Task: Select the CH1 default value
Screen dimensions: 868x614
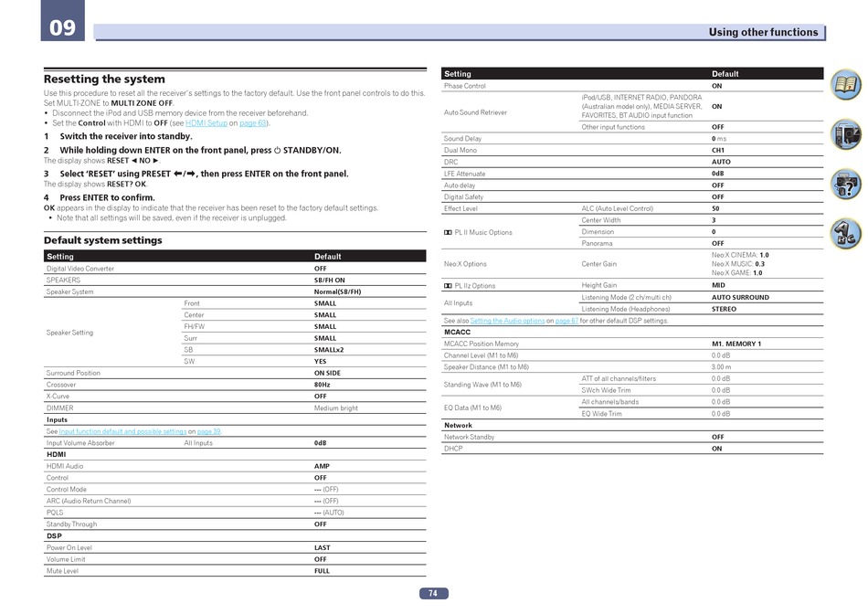Action: 718,150
